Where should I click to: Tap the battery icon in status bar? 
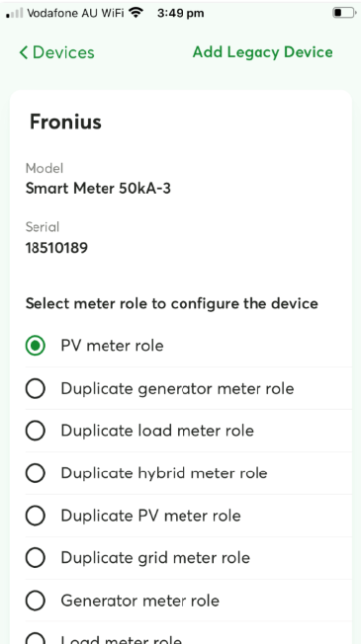344,13
